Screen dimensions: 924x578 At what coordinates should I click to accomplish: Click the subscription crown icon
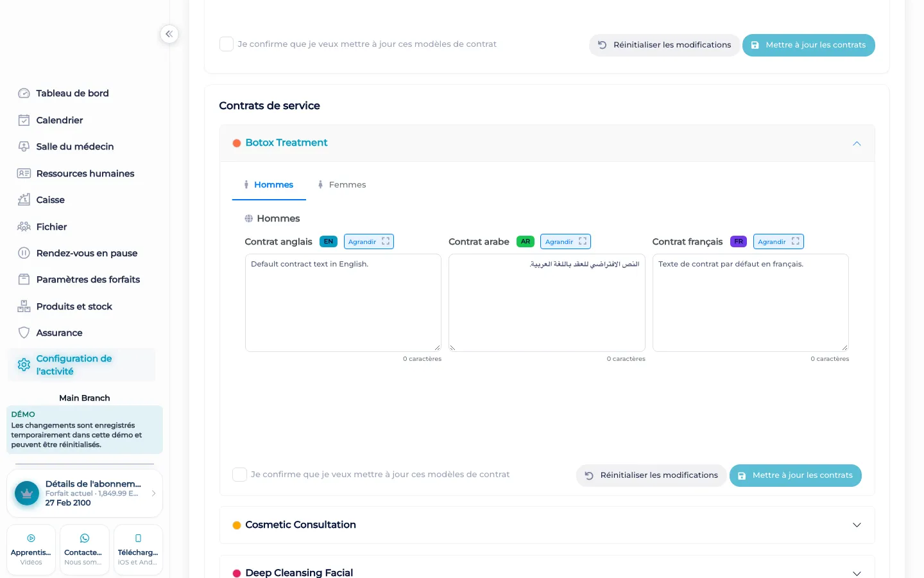27,493
